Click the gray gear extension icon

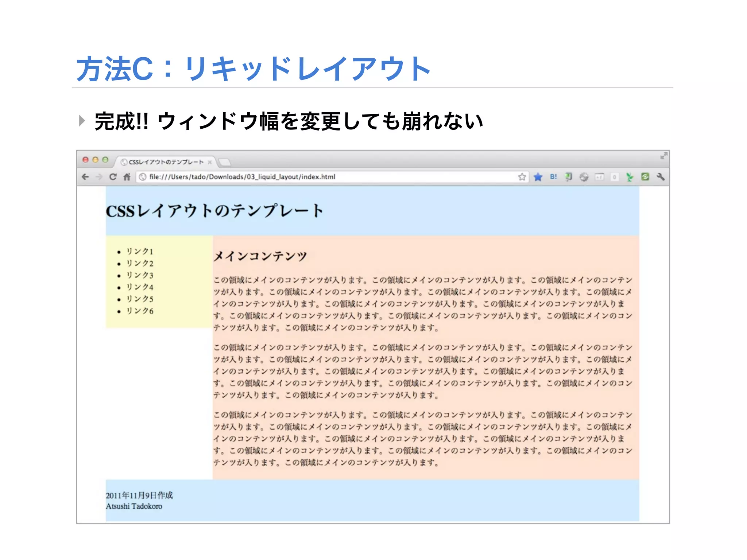point(584,177)
